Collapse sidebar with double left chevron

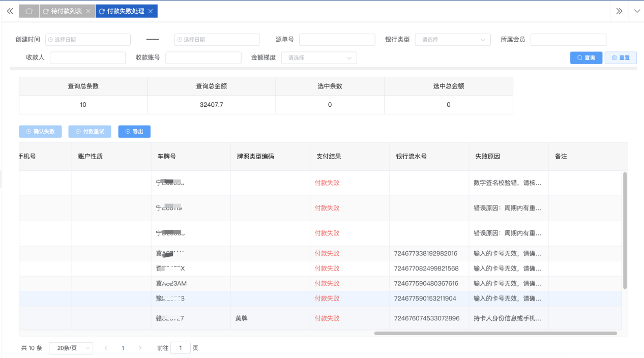pyautogui.click(x=10, y=11)
